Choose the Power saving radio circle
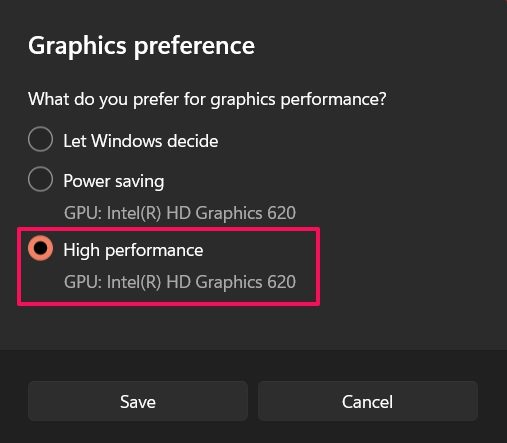The height and width of the screenshot is (443, 507). (x=40, y=179)
